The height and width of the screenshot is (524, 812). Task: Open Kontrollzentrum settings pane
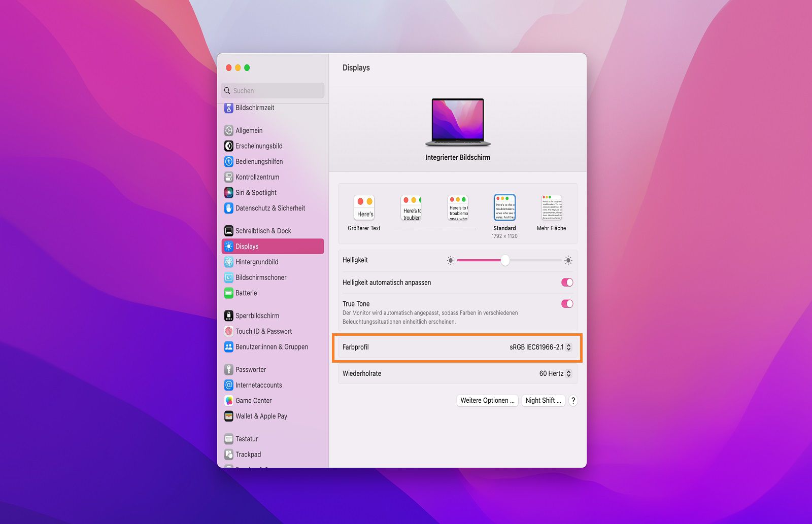[273, 177]
